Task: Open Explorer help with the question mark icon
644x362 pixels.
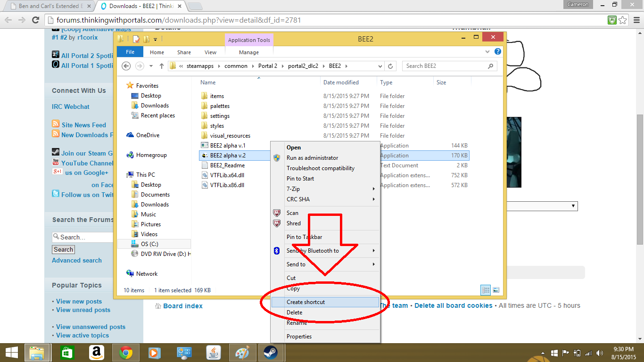Action: tap(498, 52)
